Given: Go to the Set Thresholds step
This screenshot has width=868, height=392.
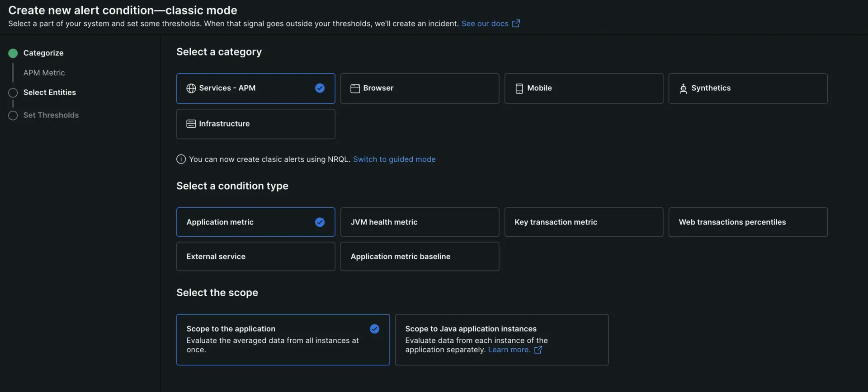Looking at the screenshot, I should [51, 116].
